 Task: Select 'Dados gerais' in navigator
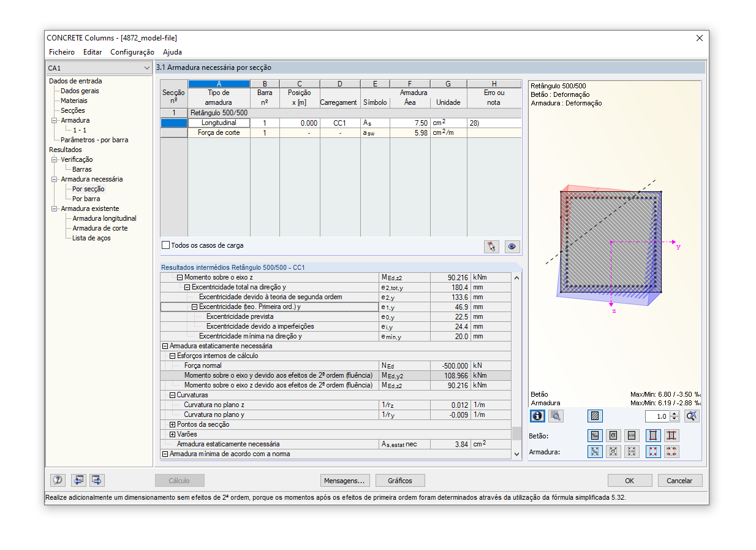(80, 91)
